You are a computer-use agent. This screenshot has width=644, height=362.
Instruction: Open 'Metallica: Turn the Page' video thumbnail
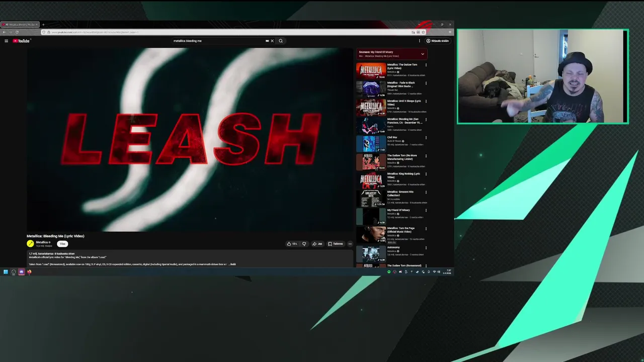click(x=371, y=234)
